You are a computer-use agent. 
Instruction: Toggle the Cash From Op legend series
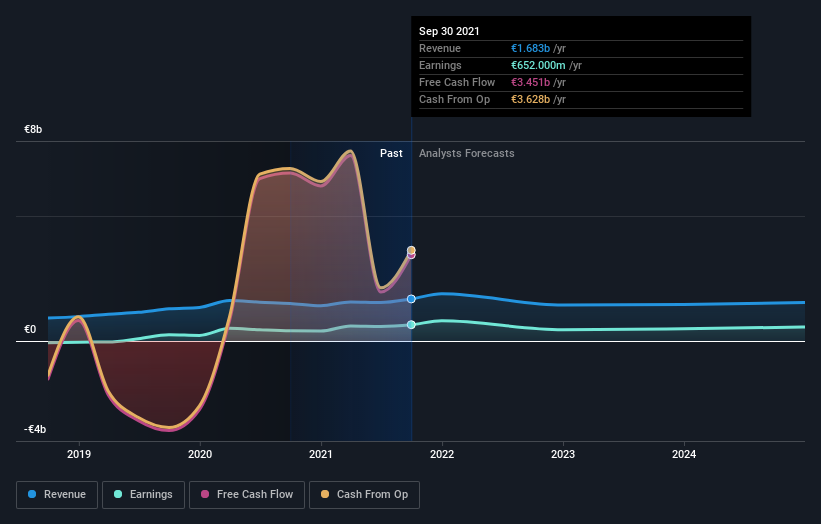364,495
